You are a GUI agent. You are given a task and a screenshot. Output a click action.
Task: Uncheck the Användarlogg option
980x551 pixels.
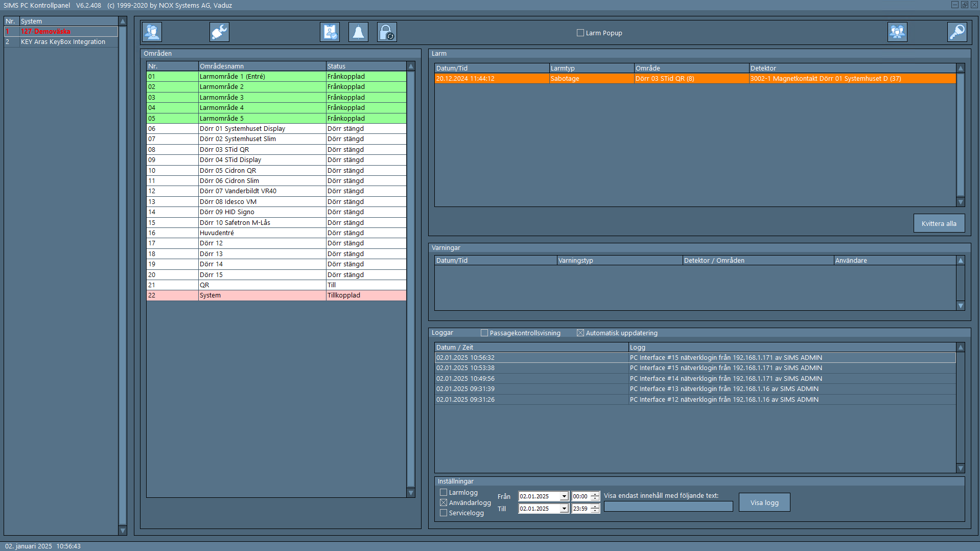(x=444, y=503)
